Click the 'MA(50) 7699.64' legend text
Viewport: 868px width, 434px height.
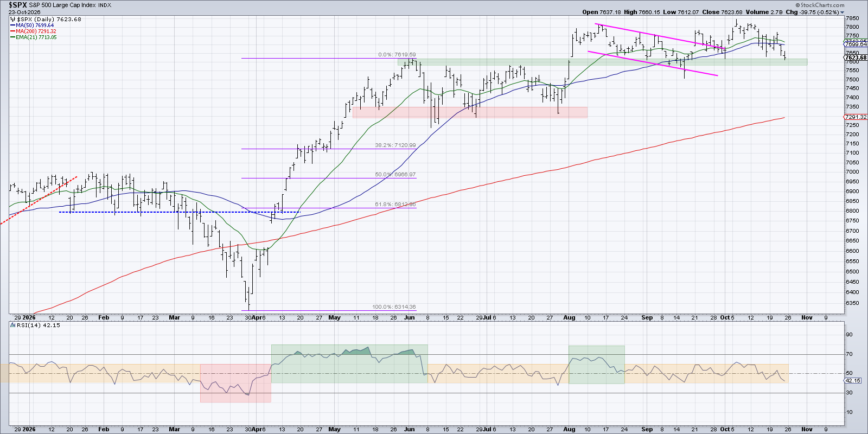point(35,25)
